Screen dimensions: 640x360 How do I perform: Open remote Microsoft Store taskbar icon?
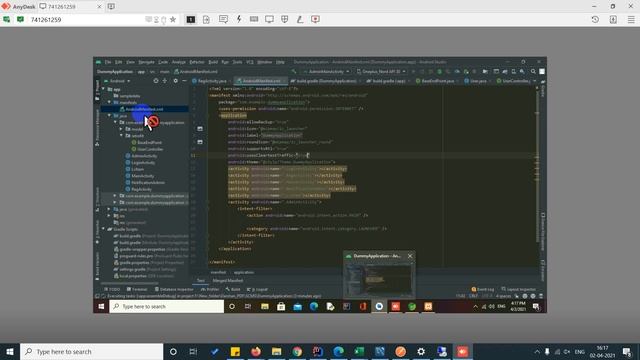[x=281, y=306]
